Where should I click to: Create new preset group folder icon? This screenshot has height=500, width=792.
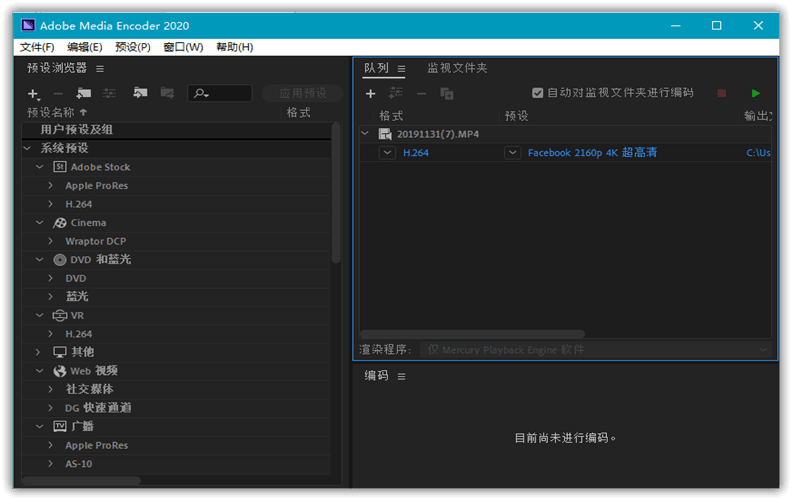pyautogui.click(x=84, y=93)
